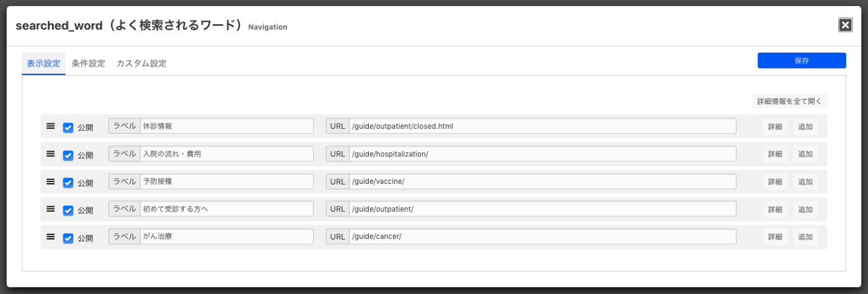Toggle 公開 checkbox for 予防接種 row
Image resolution: width=868 pixels, height=294 pixels.
[68, 183]
